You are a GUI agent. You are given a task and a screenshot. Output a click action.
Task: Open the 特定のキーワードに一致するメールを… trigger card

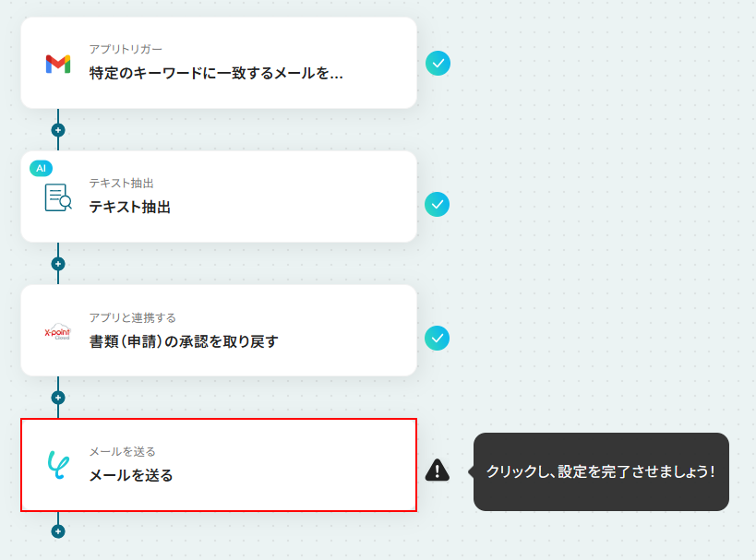tap(219, 63)
